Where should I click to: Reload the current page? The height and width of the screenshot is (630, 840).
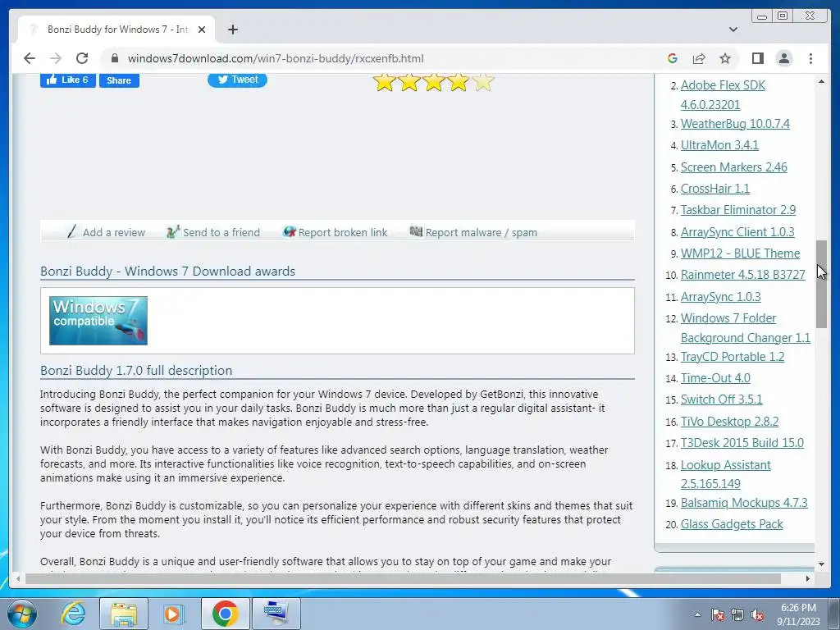pos(82,58)
